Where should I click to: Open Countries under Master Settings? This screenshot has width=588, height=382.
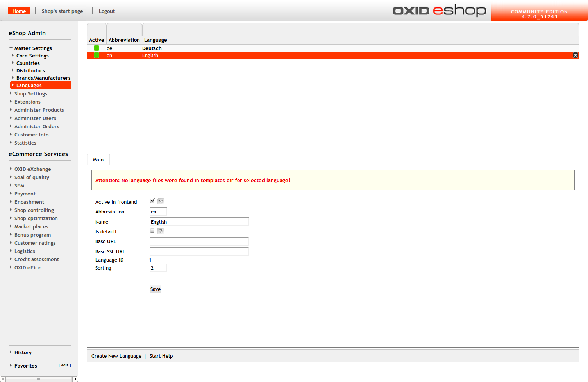coord(28,63)
